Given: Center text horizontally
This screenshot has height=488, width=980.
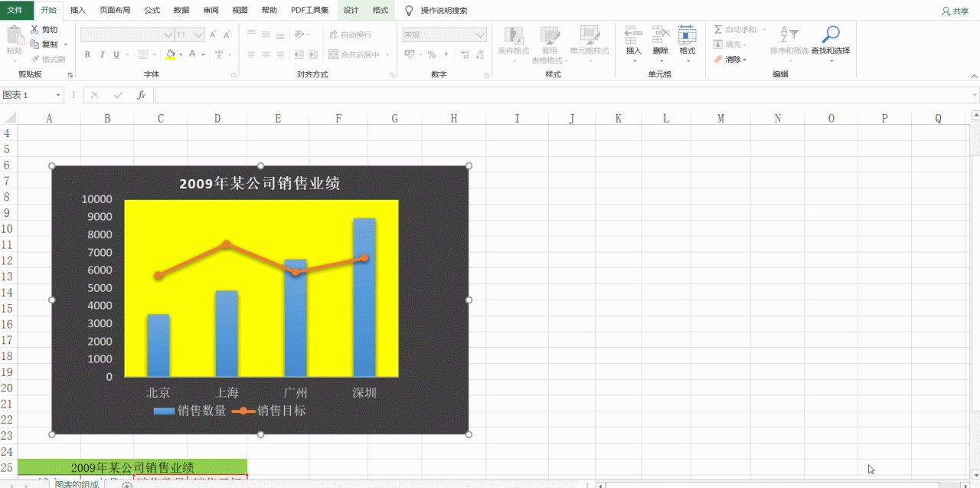Looking at the screenshot, I should 266,54.
